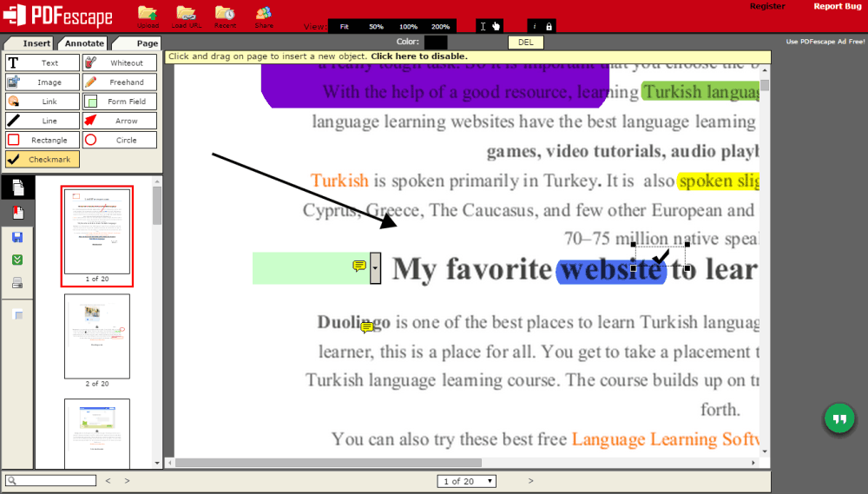Open the green chat support bubble
Image resolution: width=868 pixels, height=494 pixels.
[839, 418]
